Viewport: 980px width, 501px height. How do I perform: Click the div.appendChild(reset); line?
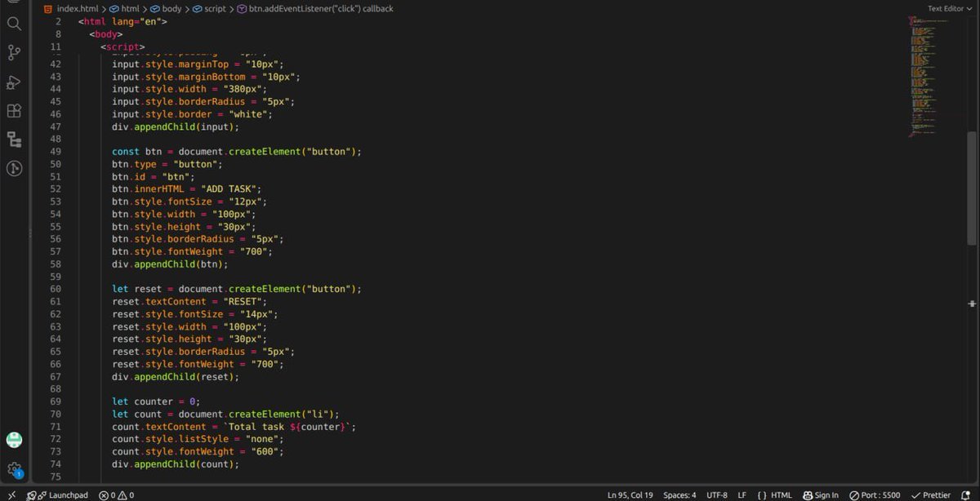tap(176, 377)
